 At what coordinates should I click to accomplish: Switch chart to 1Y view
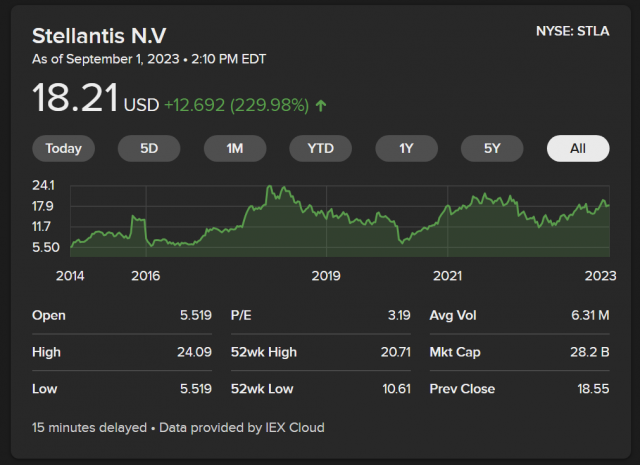click(x=406, y=149)
